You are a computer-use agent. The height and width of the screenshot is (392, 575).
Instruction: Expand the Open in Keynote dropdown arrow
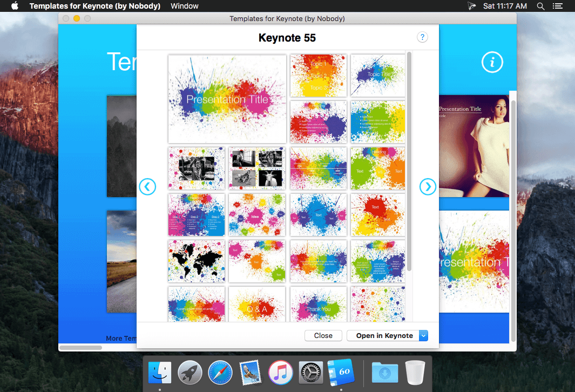[x=423, y=335]
